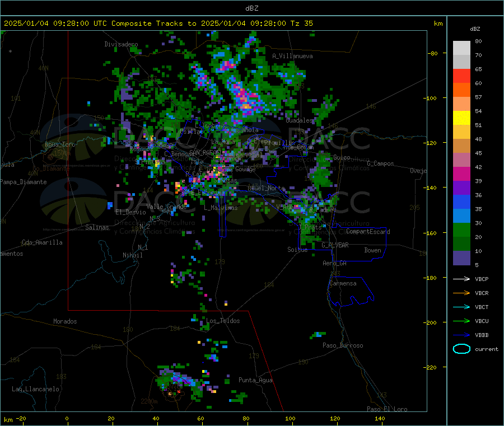Select the magenta 39 dBZ color swatch
The width and height of the screenshot is (504, 426).
[x=461, y=174]
